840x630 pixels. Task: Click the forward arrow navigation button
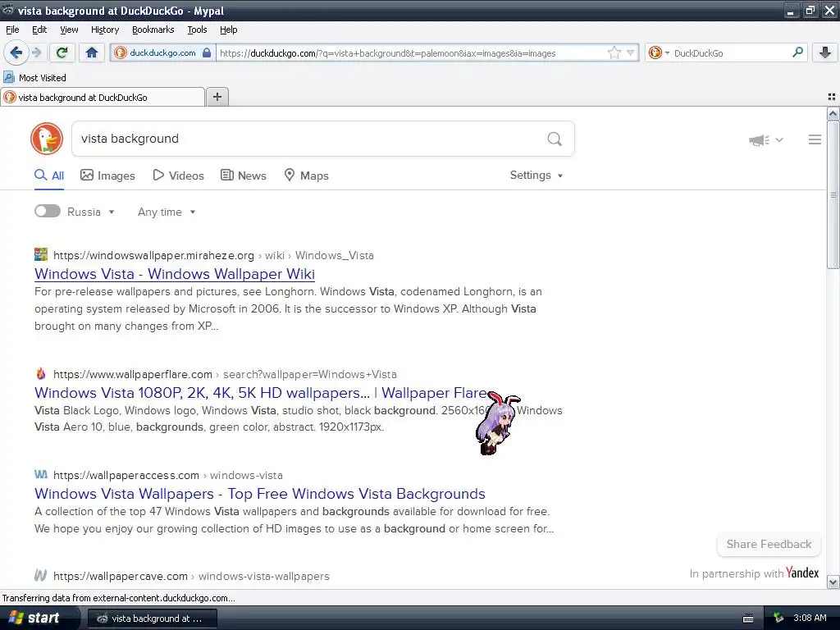(x=36, y=52)
